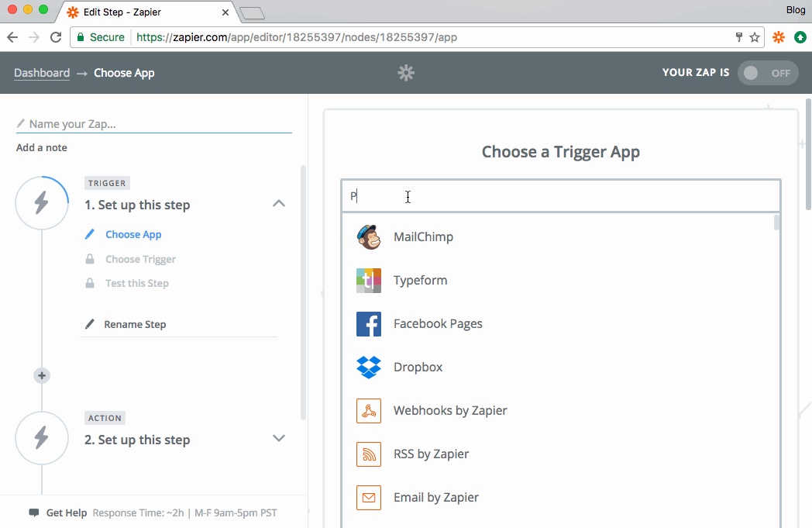Click the pencil icon beside Rename Step
Viewport: 812px width, 528px height.
click(90, 324)
